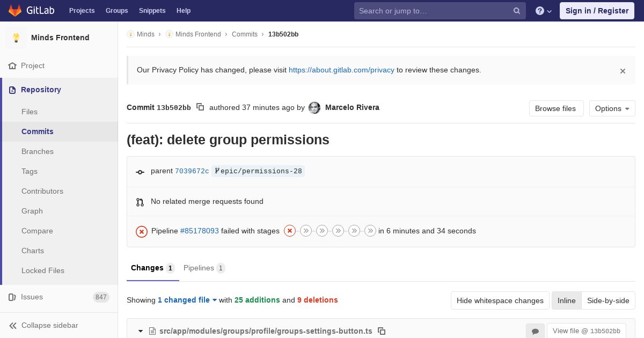The height and width of the screenshot is (338, 644).
Task: Switch to Inline diff view
Action: [x=567, y=300]
